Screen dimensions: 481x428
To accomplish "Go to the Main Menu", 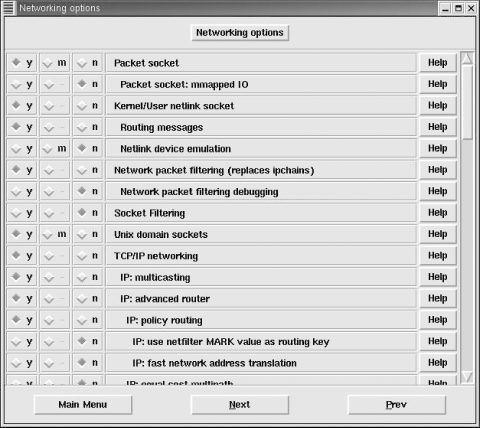I will pos(83,405).
